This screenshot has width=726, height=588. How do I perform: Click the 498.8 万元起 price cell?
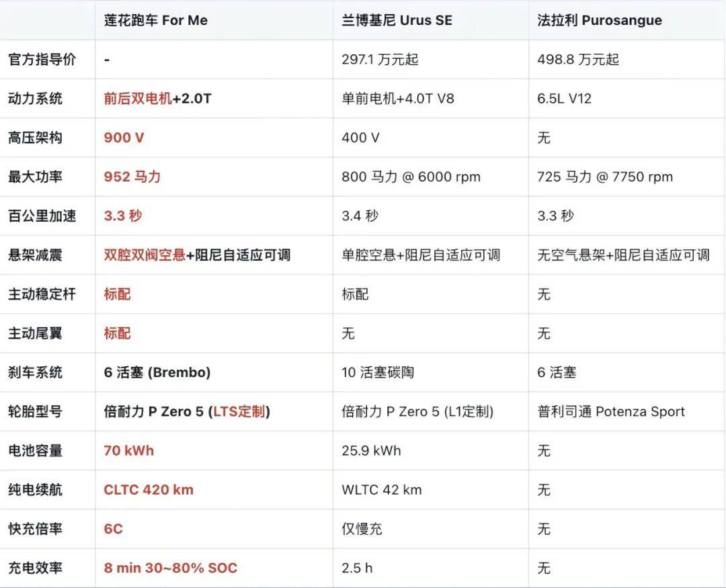(x=578, y=59)
